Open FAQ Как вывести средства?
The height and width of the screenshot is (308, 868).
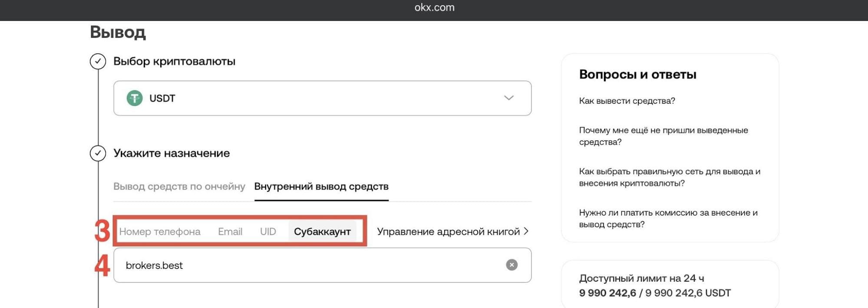pyautogui.click(x=627, y=101)
